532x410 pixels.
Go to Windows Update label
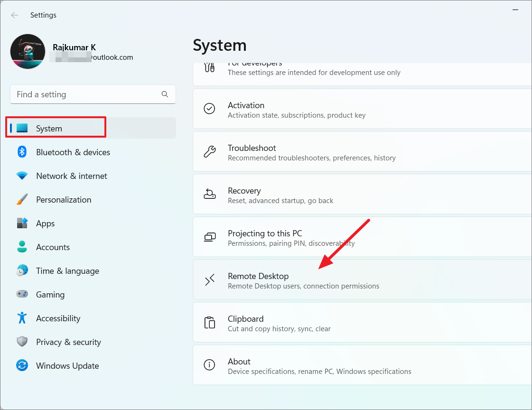tap(67, 366)
